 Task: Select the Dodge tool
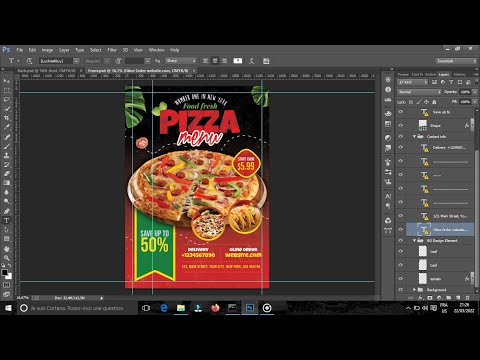point(6,201)
